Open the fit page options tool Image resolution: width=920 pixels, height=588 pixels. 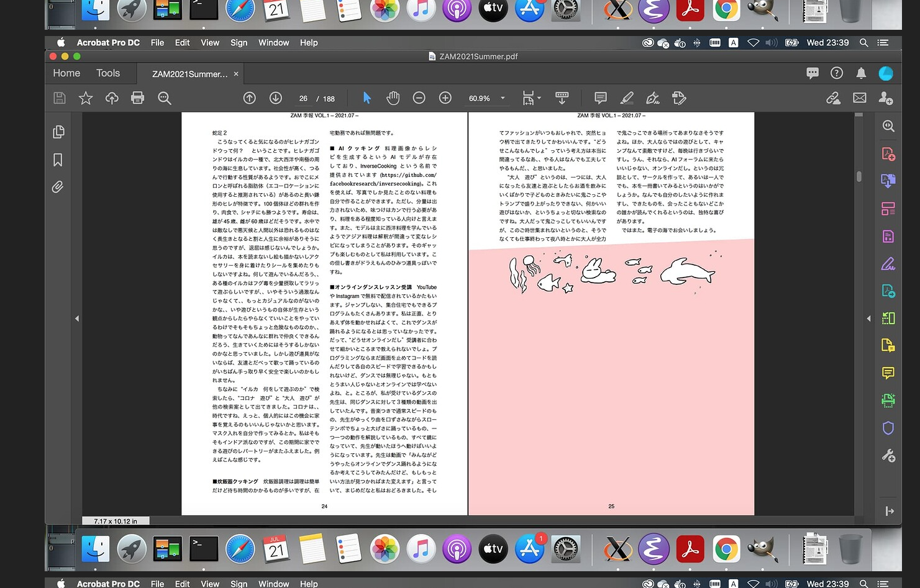coord(531,98)
